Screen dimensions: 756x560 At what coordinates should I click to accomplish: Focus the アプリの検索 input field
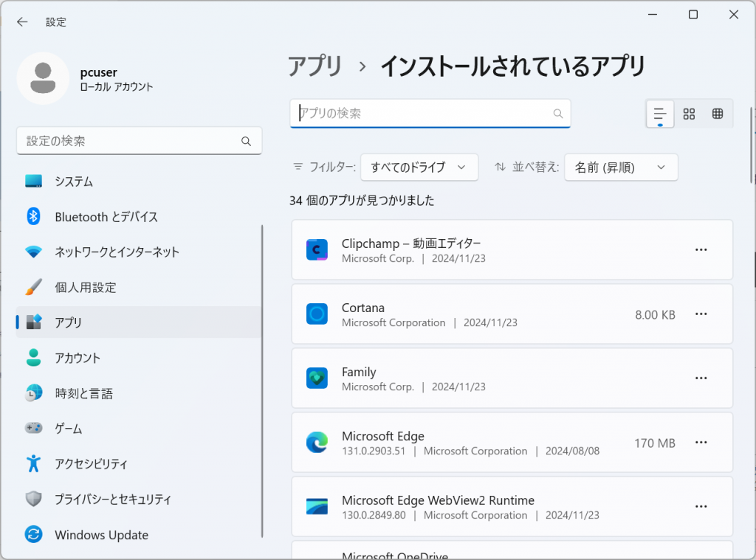coord(430,114)
